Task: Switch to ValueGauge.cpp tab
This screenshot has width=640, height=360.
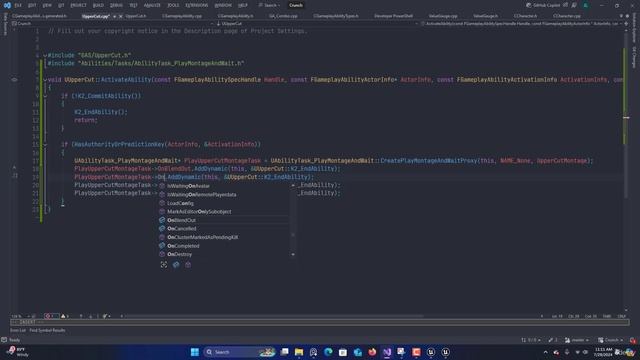Action: [443, 16]
